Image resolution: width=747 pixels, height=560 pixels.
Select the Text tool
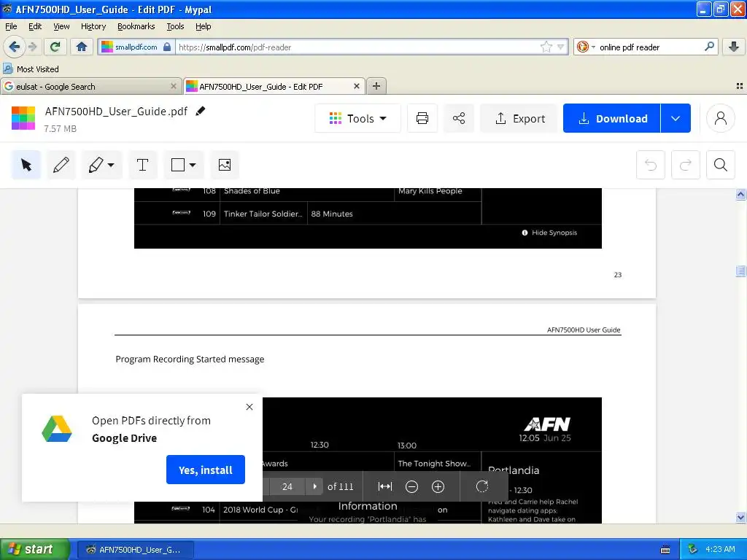click(x=142, y=166)
